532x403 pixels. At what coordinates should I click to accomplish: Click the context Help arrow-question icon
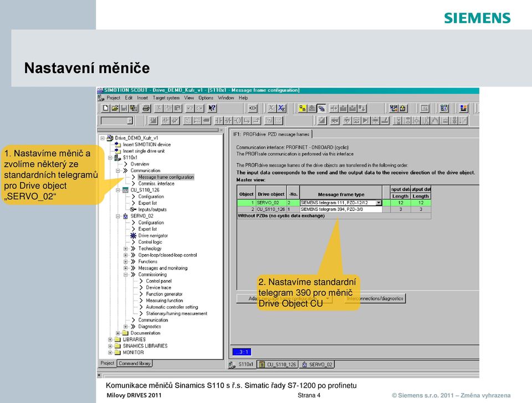click(212, 108)
